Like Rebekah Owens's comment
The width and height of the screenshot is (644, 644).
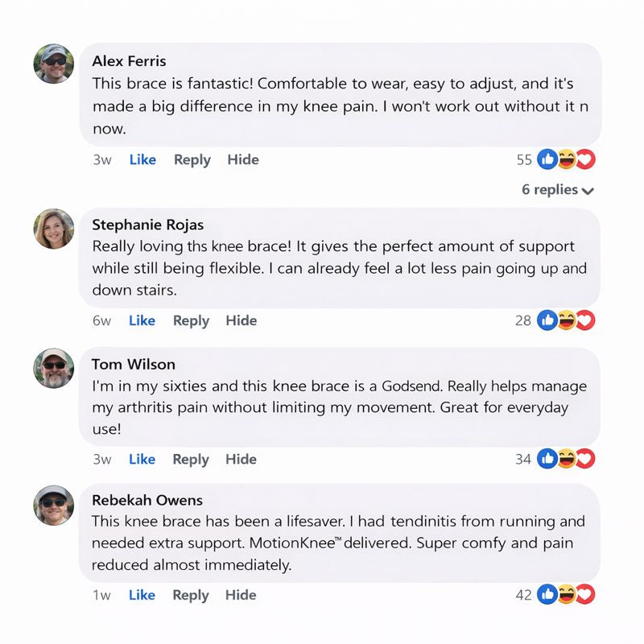point(142,595)
